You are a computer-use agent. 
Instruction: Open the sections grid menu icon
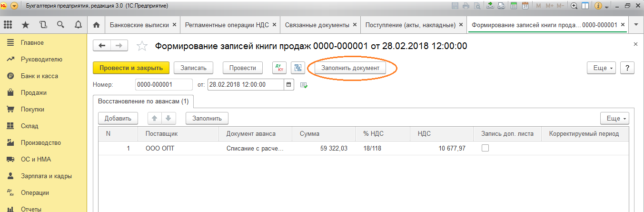click(x=9, y=24)
